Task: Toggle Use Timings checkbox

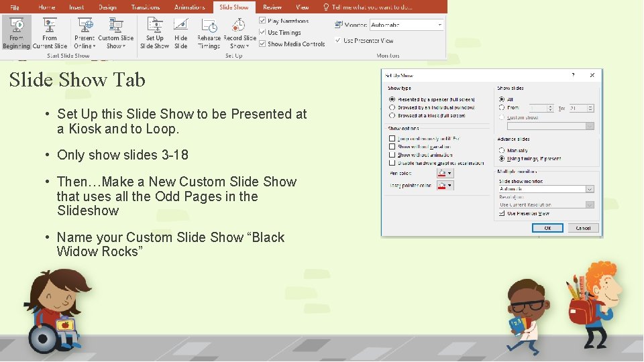Action: [x=262, y=32]
